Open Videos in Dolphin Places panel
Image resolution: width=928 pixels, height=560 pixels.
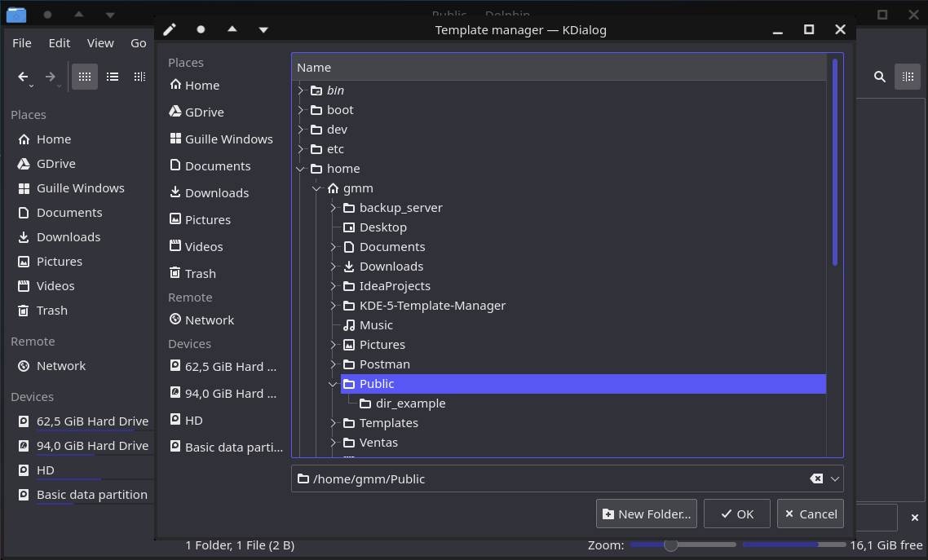(46, 286)
